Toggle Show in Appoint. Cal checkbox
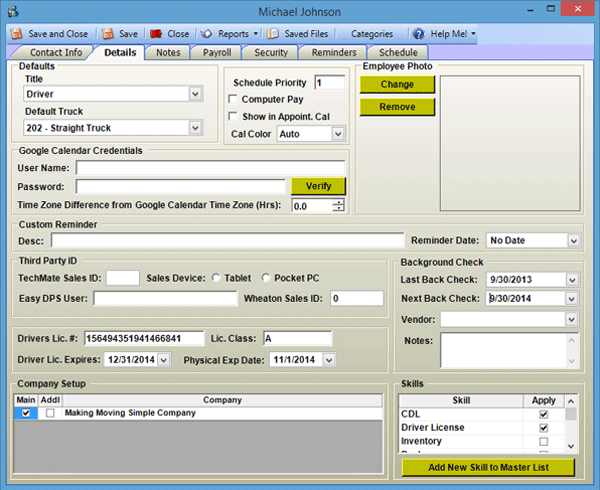600x490 pixels. pos(232,116)
